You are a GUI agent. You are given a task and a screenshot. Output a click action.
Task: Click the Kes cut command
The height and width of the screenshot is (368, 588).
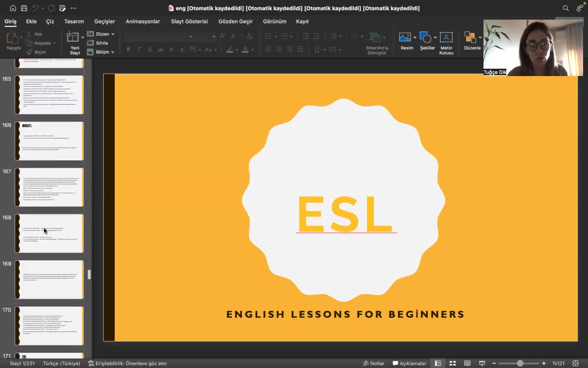click(x=34, y=34)
